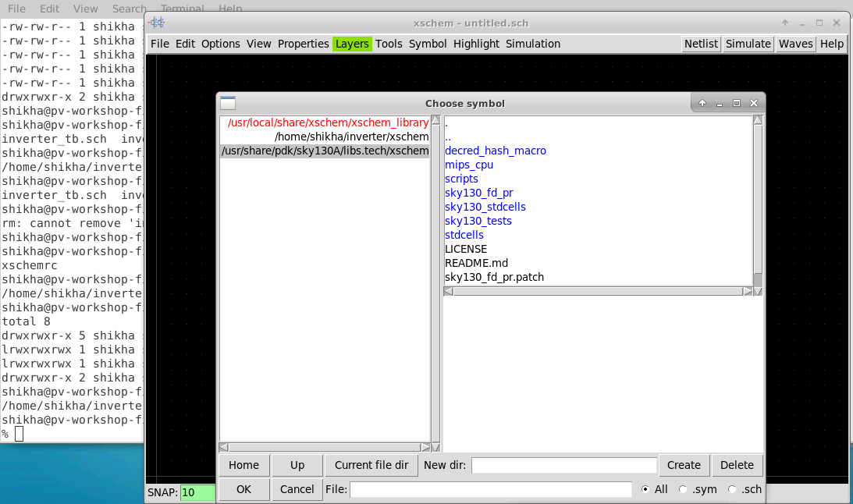Open the File menu in xschem
This screenshot has width=853, height=504.
pos(159,44)
